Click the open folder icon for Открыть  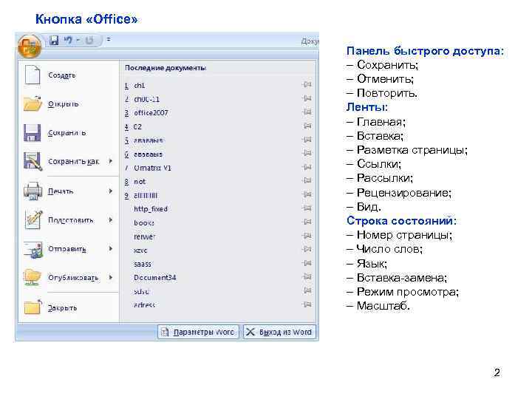33,103
